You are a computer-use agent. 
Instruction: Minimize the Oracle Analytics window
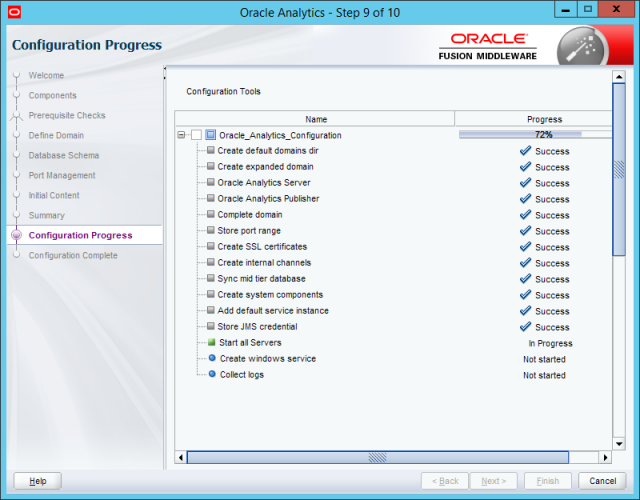click(565, 9)
